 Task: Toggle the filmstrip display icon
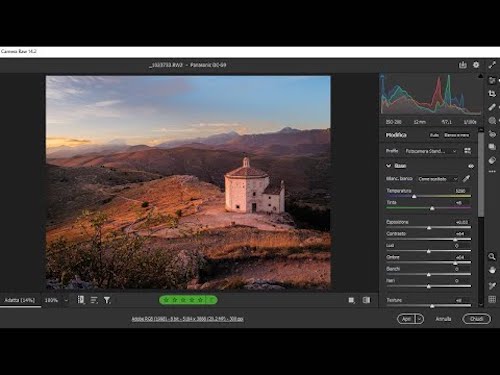(81, 300)
